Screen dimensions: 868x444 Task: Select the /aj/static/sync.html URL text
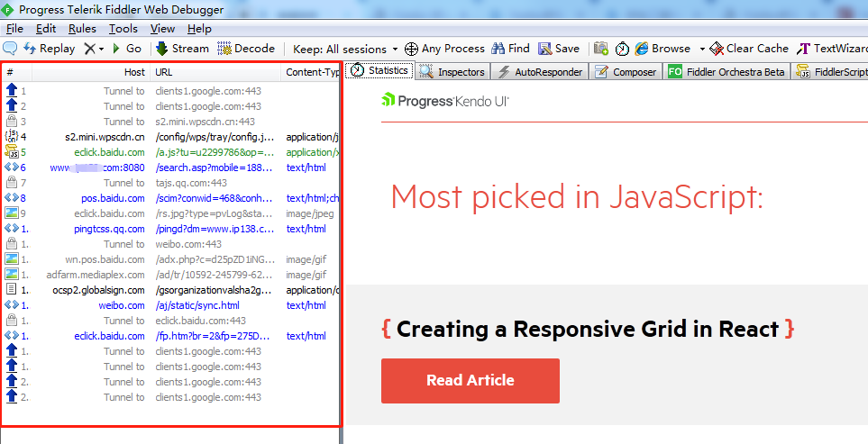point(197,305)
